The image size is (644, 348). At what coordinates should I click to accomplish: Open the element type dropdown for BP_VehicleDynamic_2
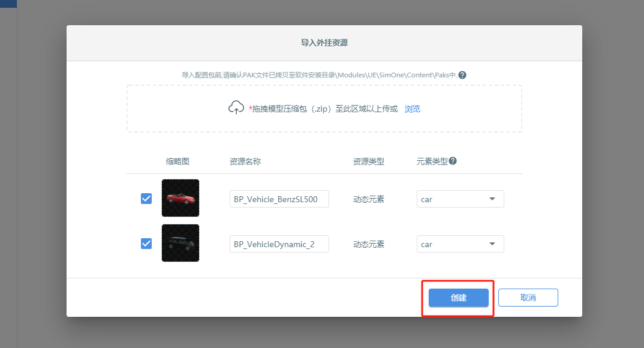click(x=460, y=244)
